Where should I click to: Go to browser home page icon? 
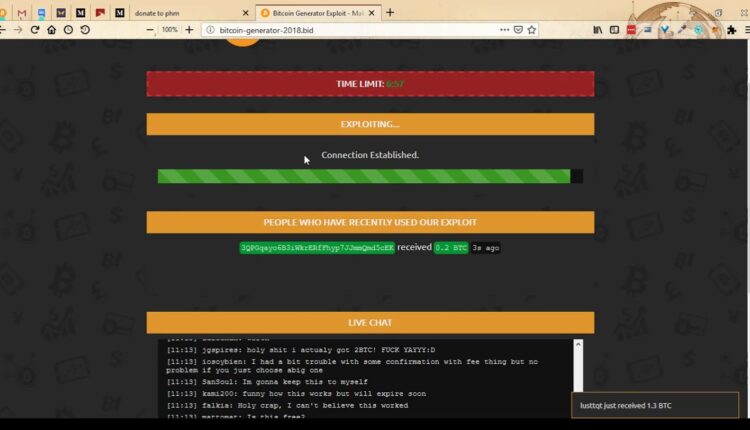(x=51, y=30)
